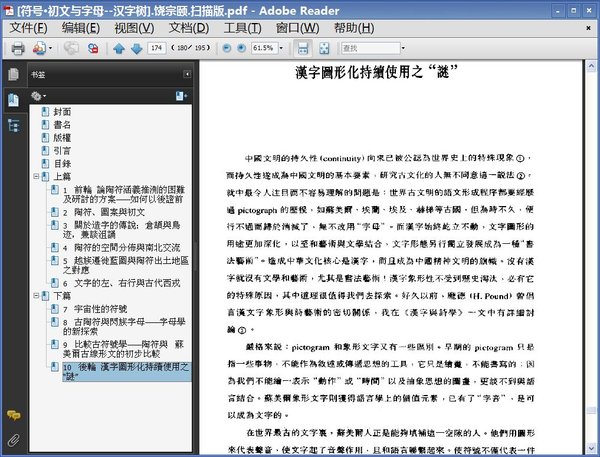Open the zoom percentage dropdown arrow
The height and width of the screenshot is (457, 600).
[x=281, y=48]
